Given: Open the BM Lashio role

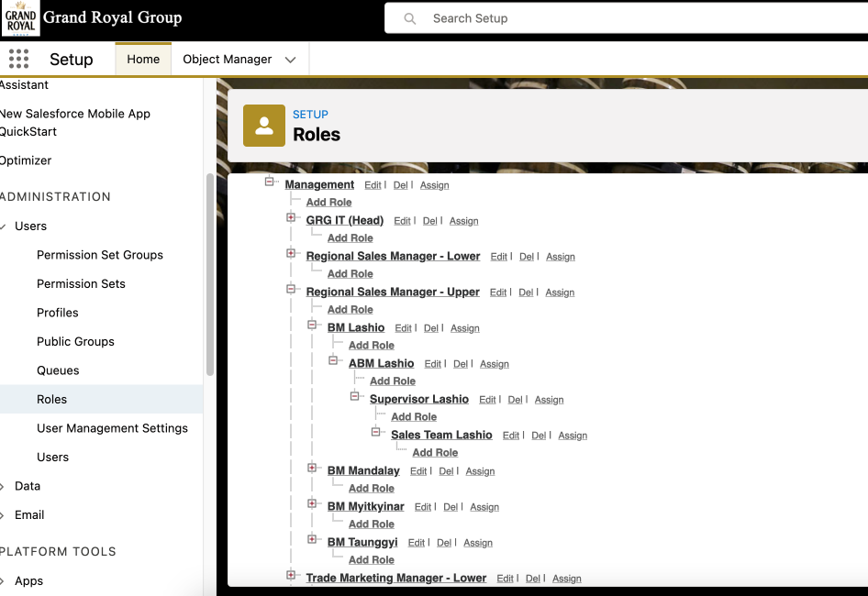Looking at the screenshot, I should 355,327.
